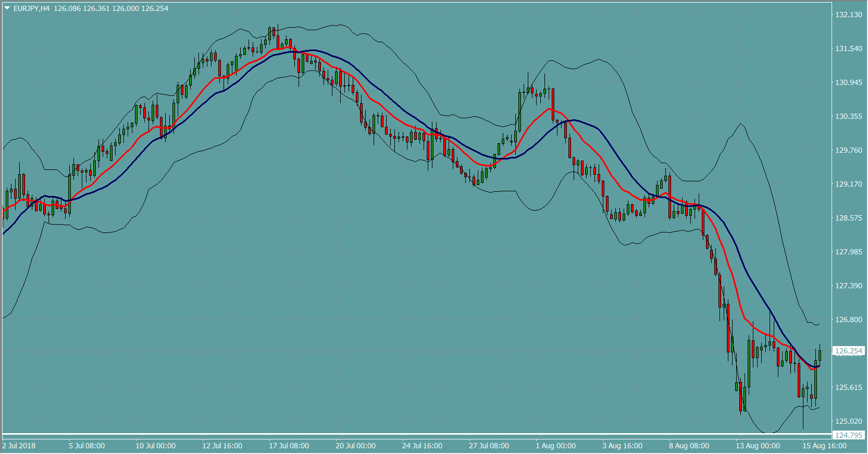
Task: Select the 17 Jul 08:00 time label
Action: [x=289, y=446]
